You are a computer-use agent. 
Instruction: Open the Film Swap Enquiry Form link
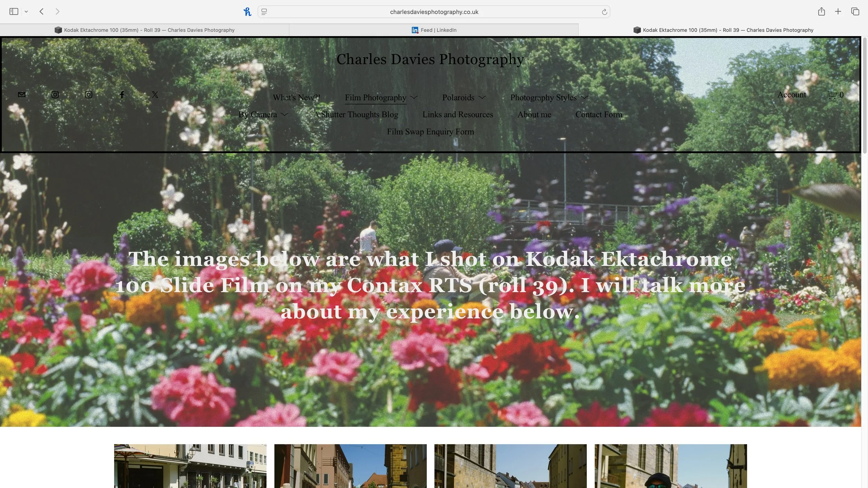pyautogui.click(x=430, y=132)
